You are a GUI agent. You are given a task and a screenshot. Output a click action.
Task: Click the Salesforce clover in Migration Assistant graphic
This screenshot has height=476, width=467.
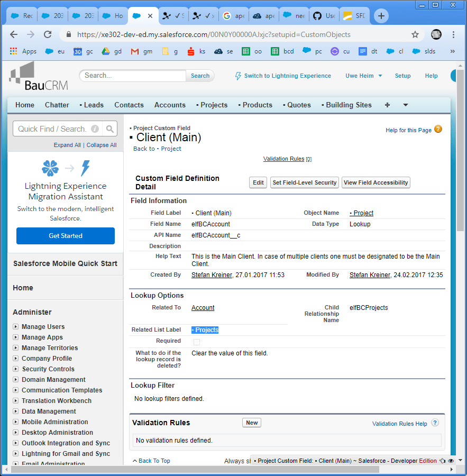pyautogui.click(x=50, y=168)
